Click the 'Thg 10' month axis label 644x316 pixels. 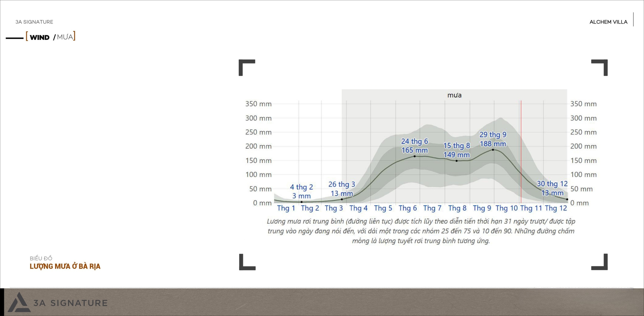[x=507, y=208]
